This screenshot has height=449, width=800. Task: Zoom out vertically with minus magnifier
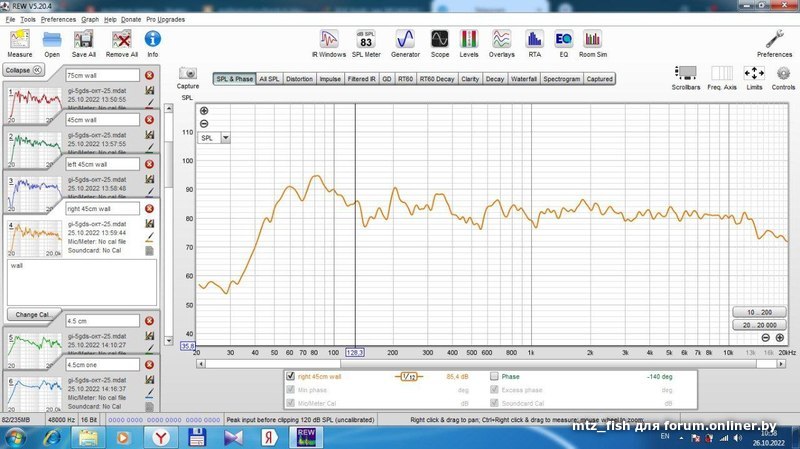204,123
